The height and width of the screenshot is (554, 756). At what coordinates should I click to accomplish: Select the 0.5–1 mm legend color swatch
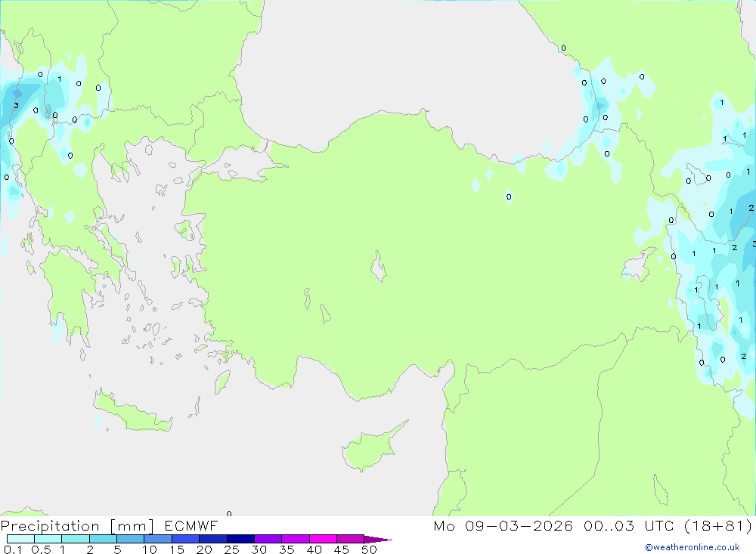(48, 539)
